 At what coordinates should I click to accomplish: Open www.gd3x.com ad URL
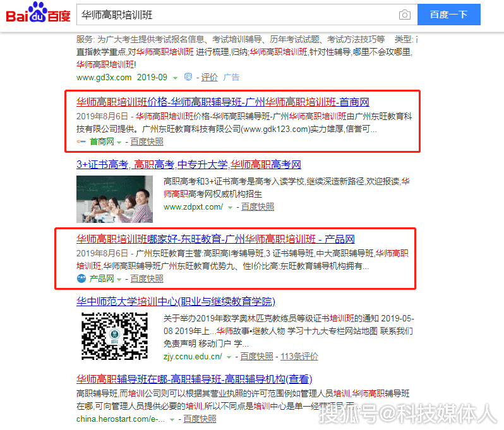(104, 78)
